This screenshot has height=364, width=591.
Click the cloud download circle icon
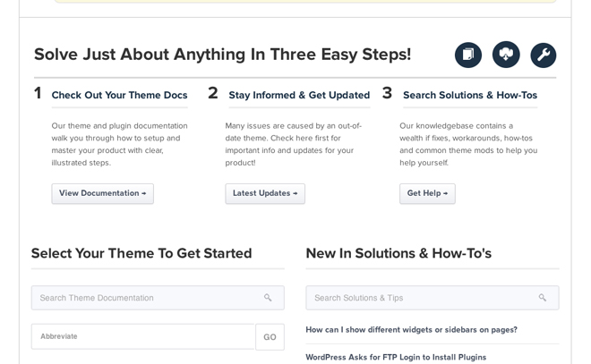pos(506,55)
